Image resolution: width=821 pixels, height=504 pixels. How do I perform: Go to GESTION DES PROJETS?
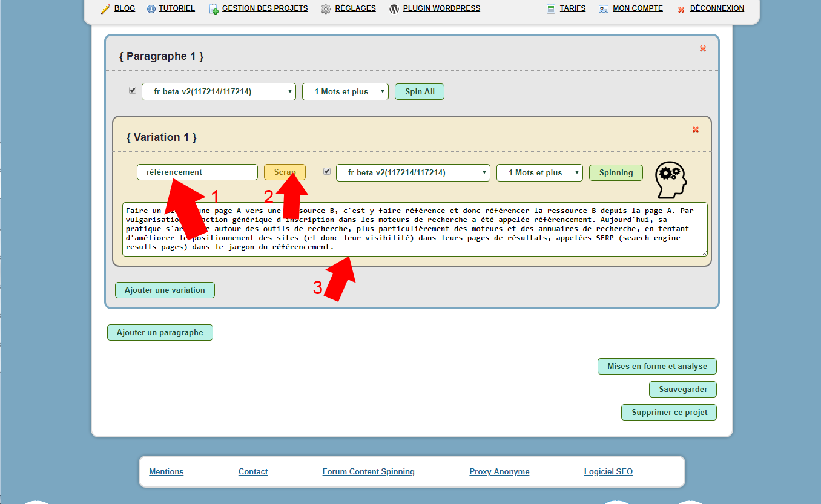pos(265,8)
